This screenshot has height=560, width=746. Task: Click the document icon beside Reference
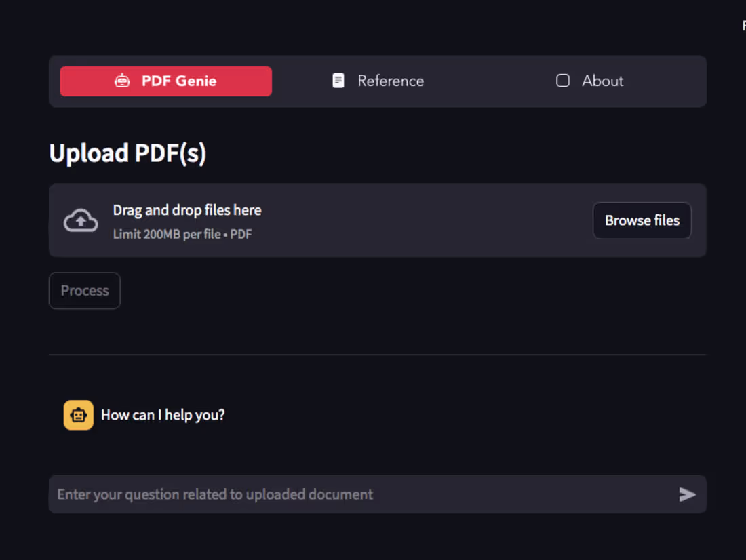coord(338,80)
